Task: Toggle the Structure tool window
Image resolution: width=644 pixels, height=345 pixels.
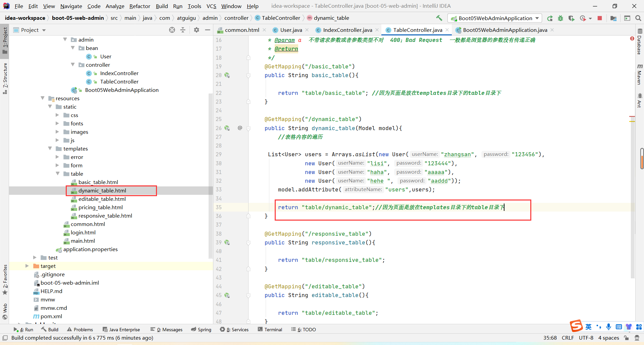Action: (x=5, y=78)
